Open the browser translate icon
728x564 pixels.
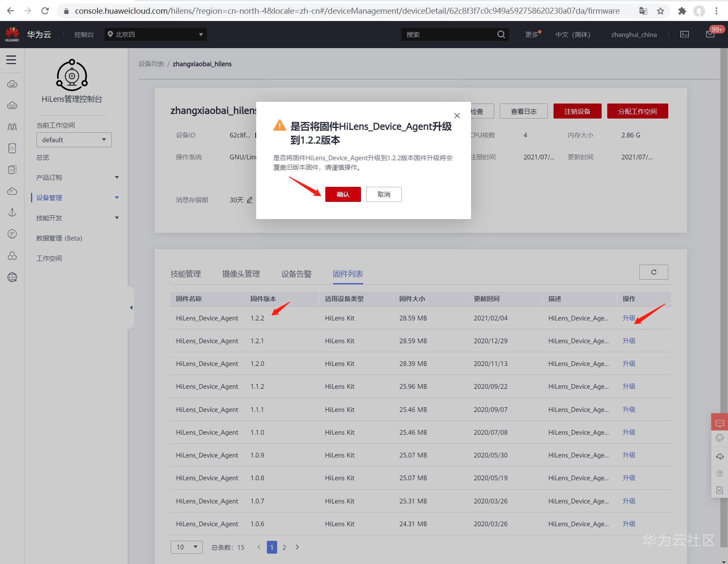point(643,11)
